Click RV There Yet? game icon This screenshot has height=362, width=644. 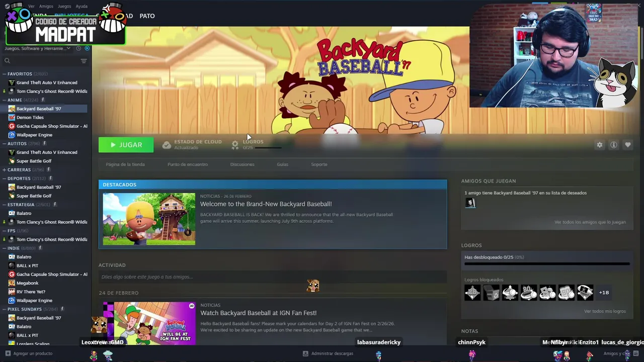tap(12, 292)
